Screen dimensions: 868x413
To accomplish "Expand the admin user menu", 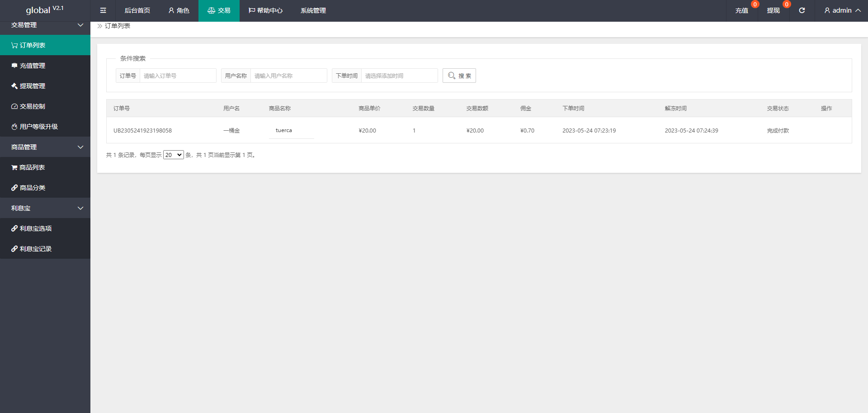I will pyautogui.click(x=842, y=10).
